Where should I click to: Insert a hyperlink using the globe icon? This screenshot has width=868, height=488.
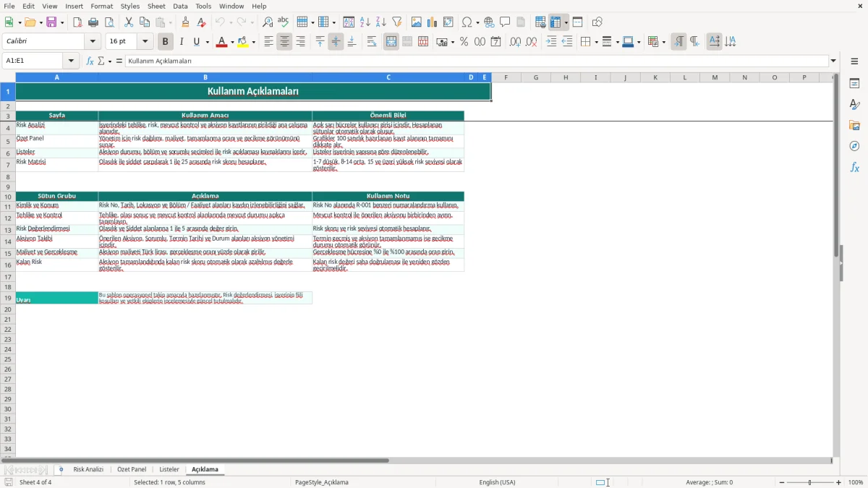(489, 22)
